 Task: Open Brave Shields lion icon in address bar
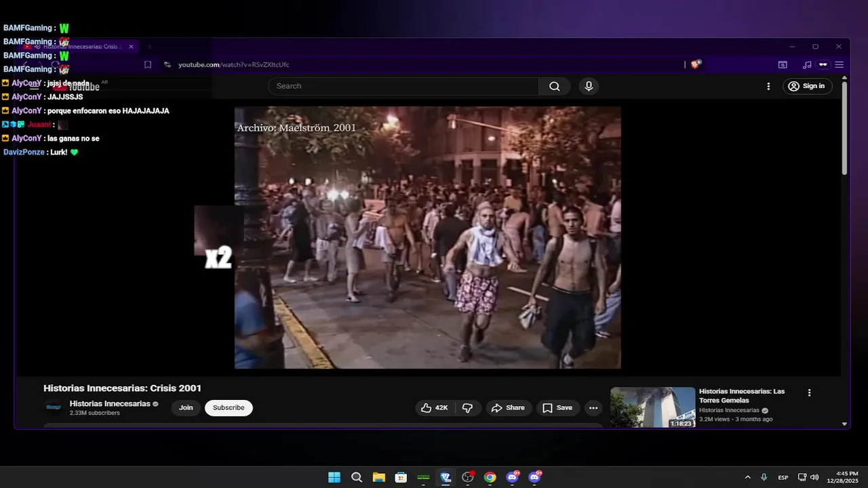(x=696, y=64)
